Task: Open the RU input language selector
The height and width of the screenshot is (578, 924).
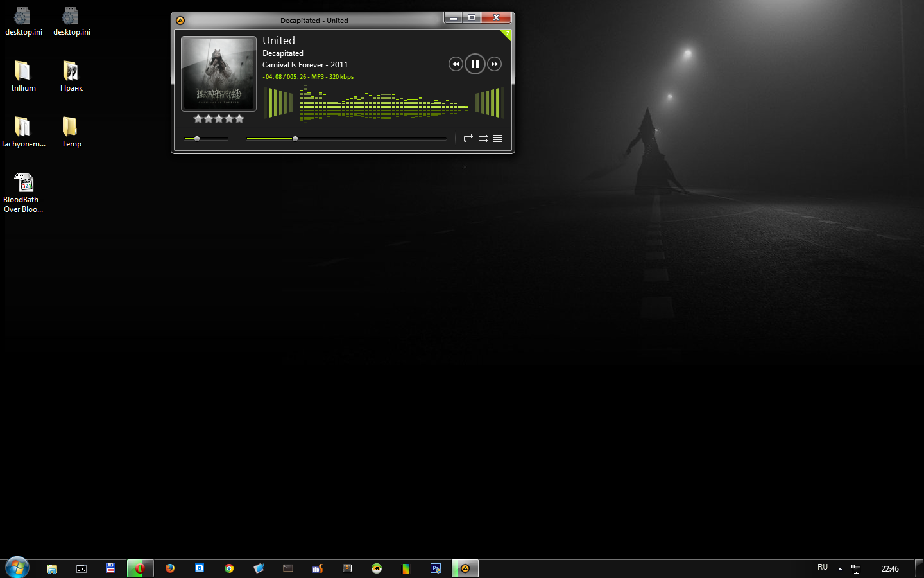Action: click(x=823, y=568)
